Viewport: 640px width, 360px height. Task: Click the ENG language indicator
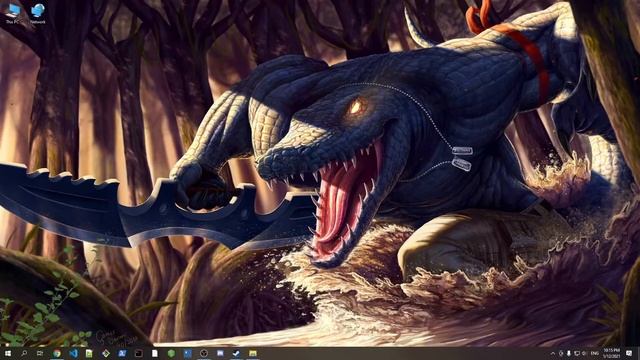595,353
